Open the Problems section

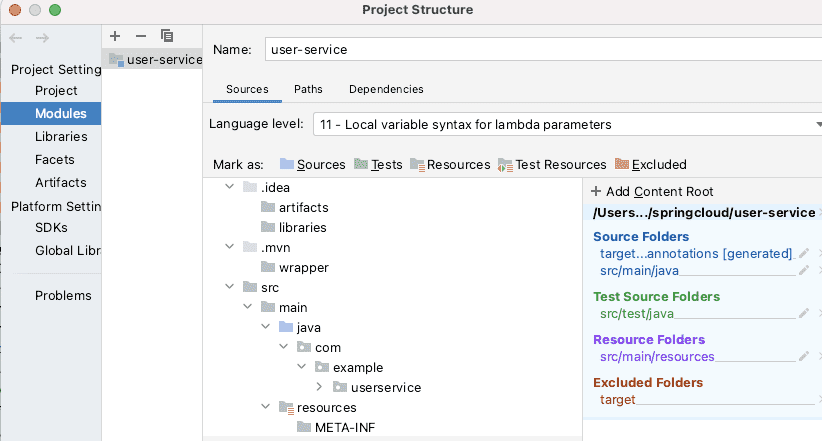pos(63,296)
